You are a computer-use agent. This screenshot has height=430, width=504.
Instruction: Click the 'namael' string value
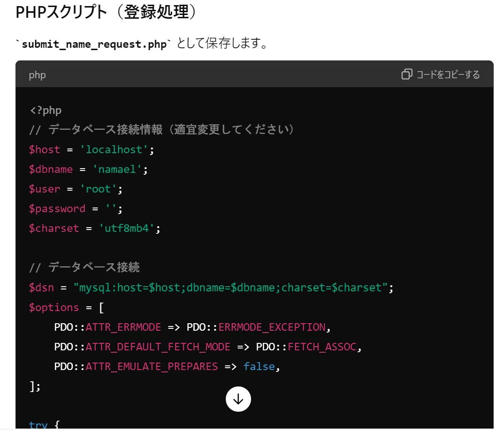[x=117, y=170]
